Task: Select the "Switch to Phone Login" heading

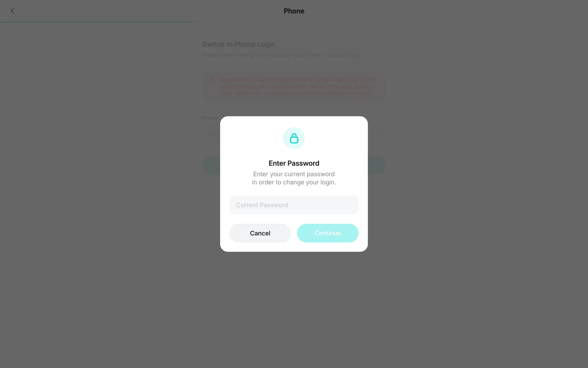Action: click(x=239, y=44)
